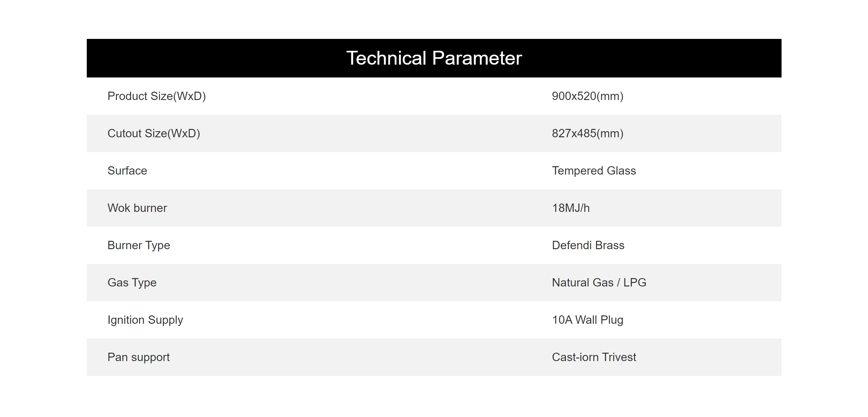Screen dimensions: 868x417
Task: Select the Pan support label
Action: point(139,357)
